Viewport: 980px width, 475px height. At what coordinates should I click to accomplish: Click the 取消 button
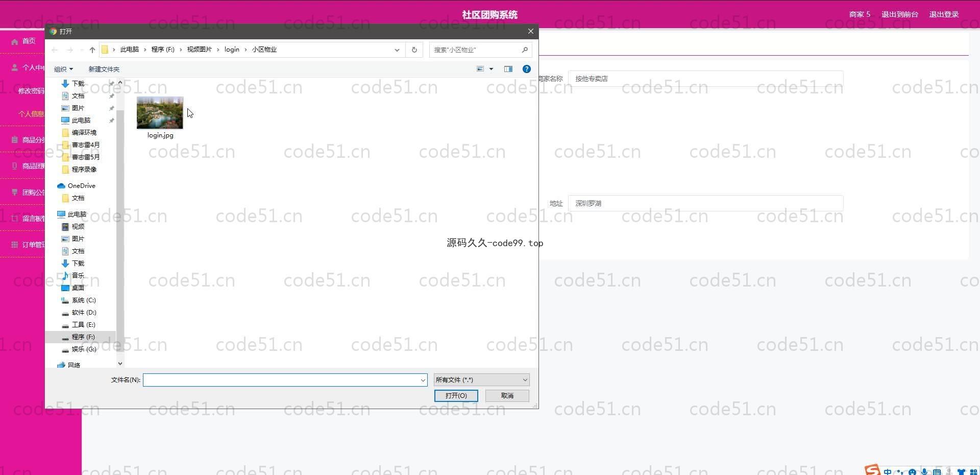[507, 396]
